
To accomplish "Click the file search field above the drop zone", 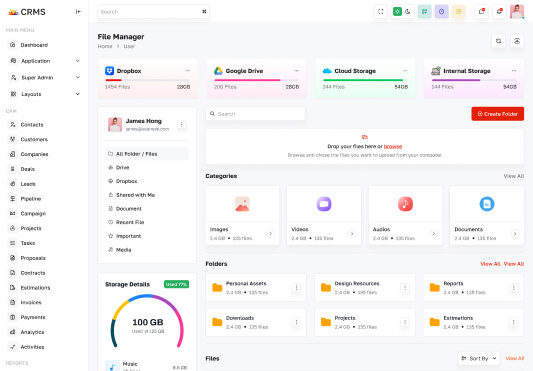I will coord(255,114).
